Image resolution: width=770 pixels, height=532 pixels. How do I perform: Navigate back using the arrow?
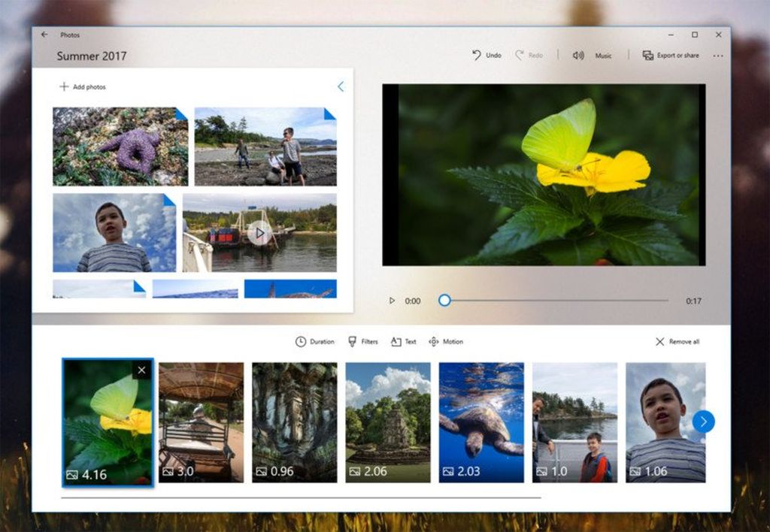[x=44, y=35]
